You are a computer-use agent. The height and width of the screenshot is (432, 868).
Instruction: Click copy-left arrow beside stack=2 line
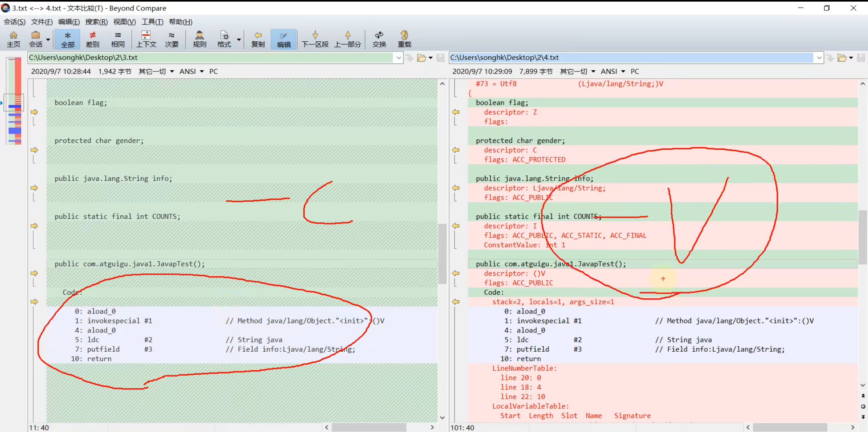(x=456, y=302)
